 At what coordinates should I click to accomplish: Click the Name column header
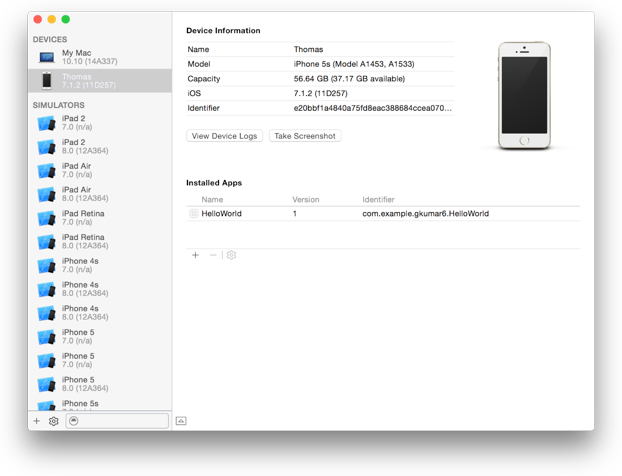click(x=212, y=200)
